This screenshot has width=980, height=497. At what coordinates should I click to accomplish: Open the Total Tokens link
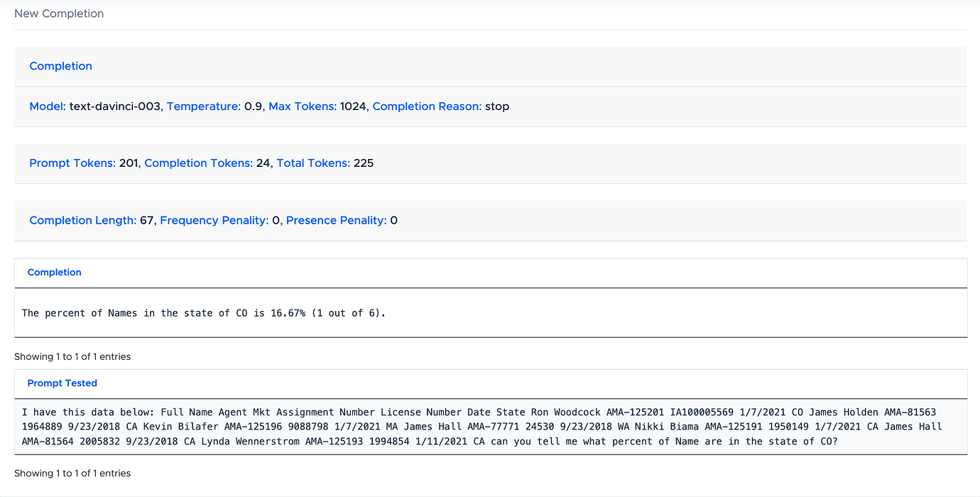312,163
